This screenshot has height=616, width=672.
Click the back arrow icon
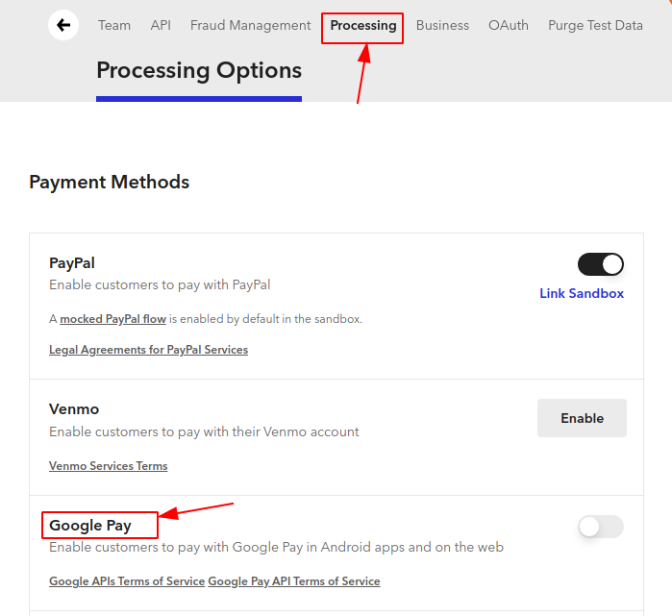63,25
